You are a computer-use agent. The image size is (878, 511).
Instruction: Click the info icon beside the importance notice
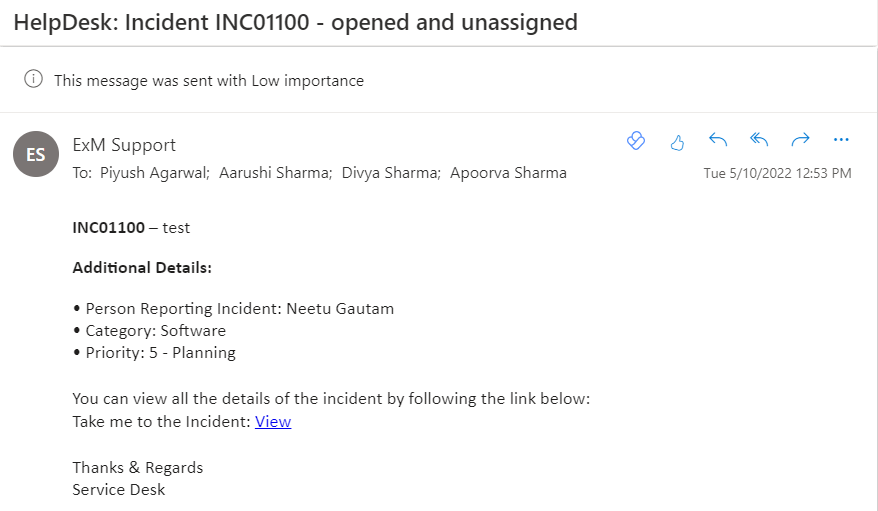(x=33, y=79)
